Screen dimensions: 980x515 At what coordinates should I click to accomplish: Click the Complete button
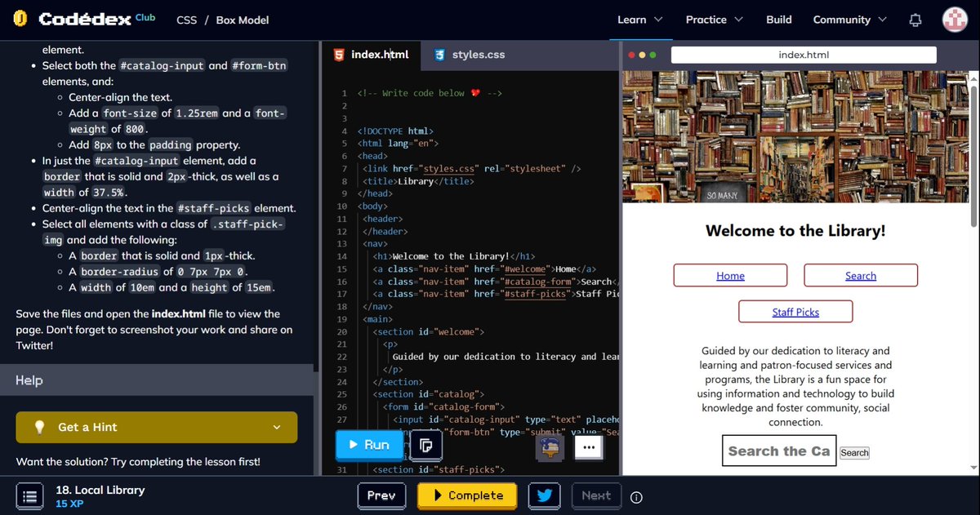(x=466, y=495)
